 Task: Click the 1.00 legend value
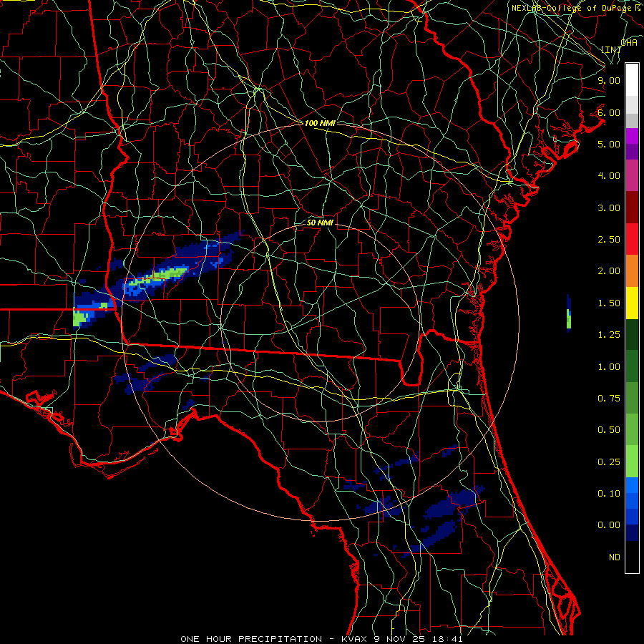pos(609,367)
